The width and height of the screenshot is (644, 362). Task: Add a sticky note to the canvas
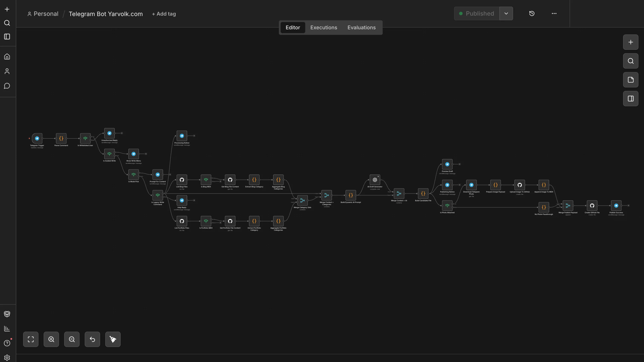coord(631,80)
